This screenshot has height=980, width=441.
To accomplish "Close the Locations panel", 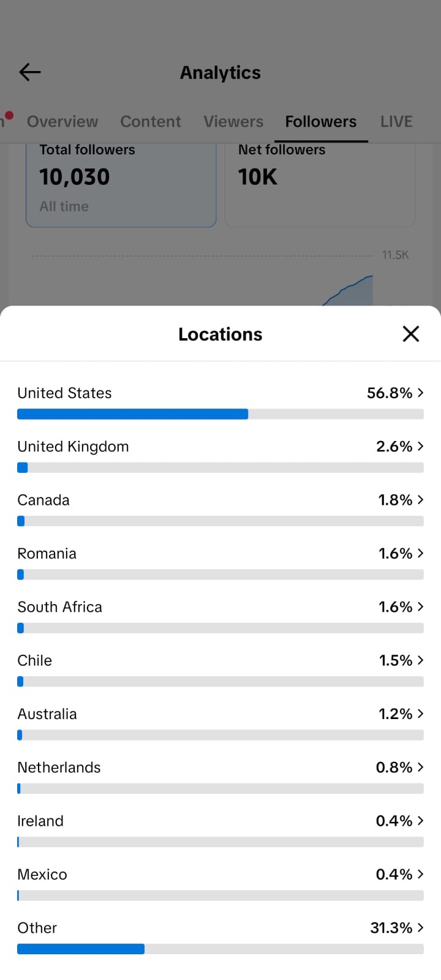I will pyautogui.click(x=410, y=334).
